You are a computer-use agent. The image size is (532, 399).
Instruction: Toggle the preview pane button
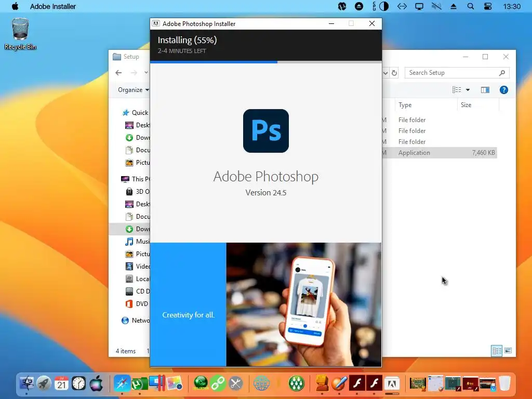[x=485, y=89]
